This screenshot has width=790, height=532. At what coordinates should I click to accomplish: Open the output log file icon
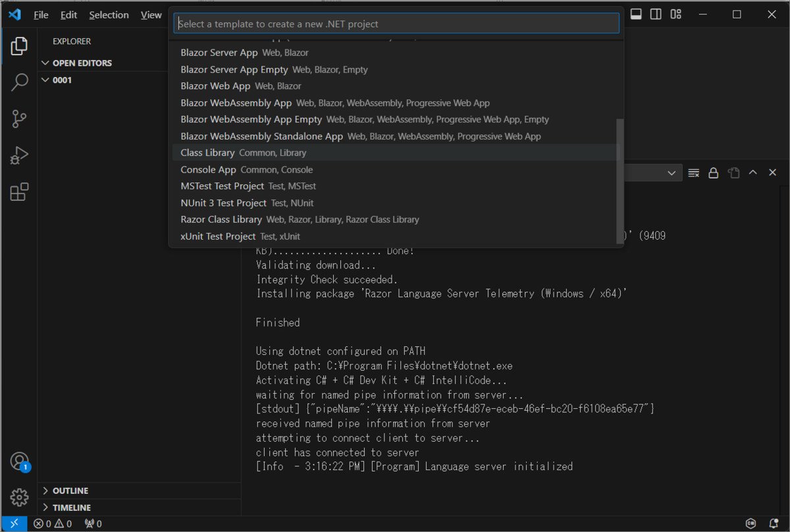pyautogui.click(x=733, y=173)
